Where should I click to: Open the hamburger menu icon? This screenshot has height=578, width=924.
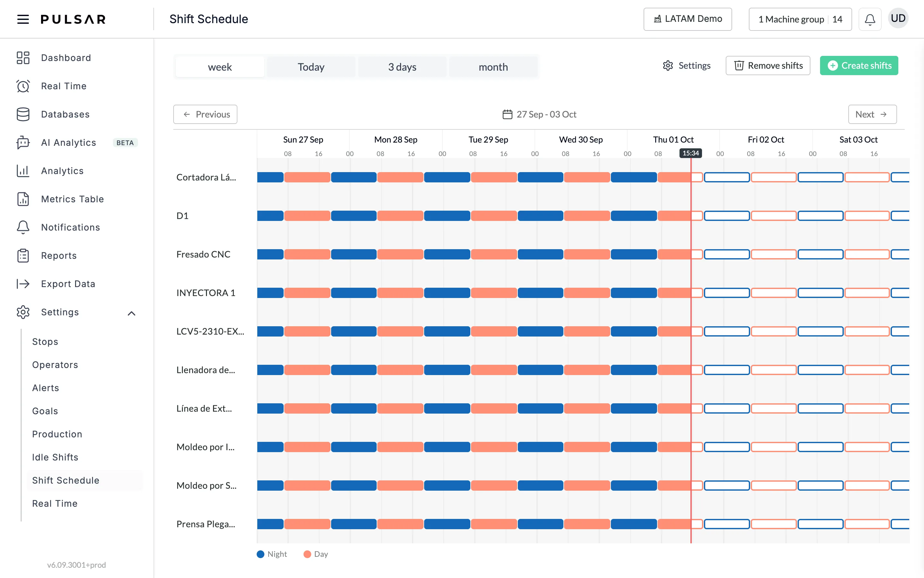23,19
